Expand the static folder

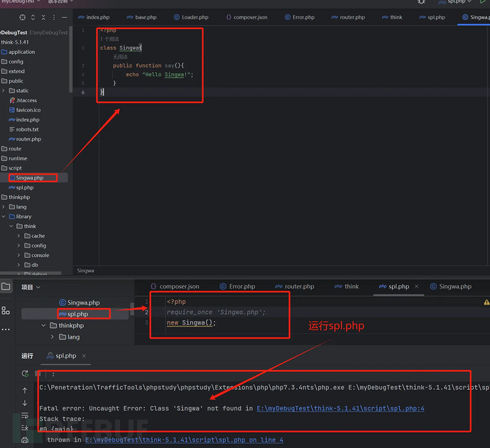point(4,91)
